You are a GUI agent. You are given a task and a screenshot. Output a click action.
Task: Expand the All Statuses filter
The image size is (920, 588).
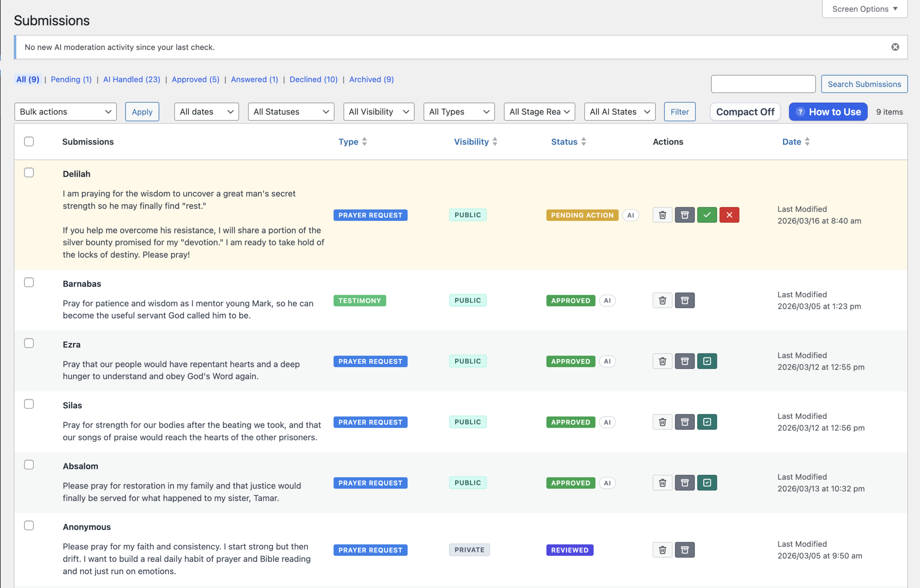[291, 111]
